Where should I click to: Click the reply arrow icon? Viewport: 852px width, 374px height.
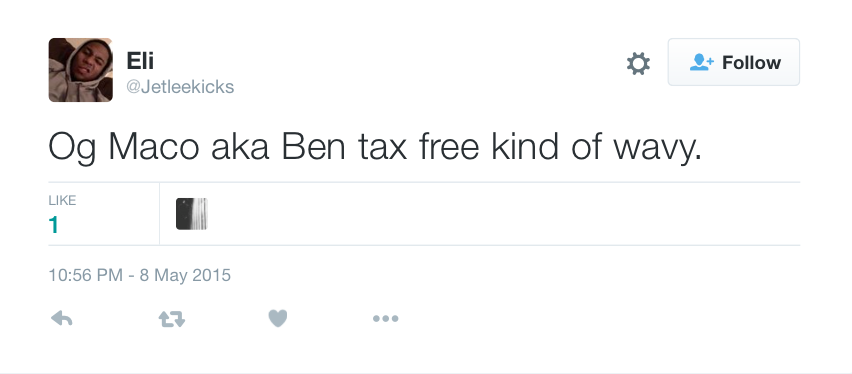pyautogui.click(x=61, y=319)
